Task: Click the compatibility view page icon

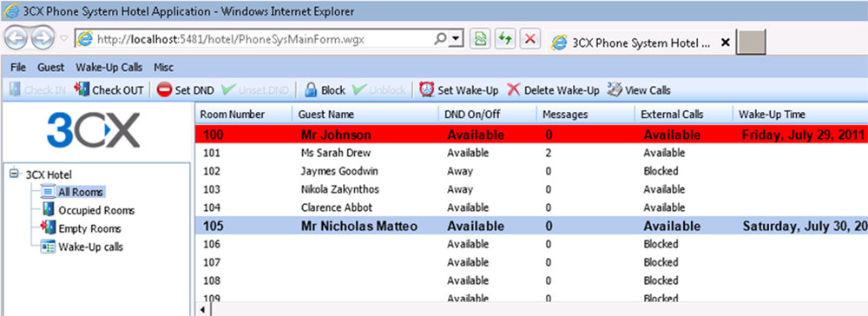Action: 480,39
